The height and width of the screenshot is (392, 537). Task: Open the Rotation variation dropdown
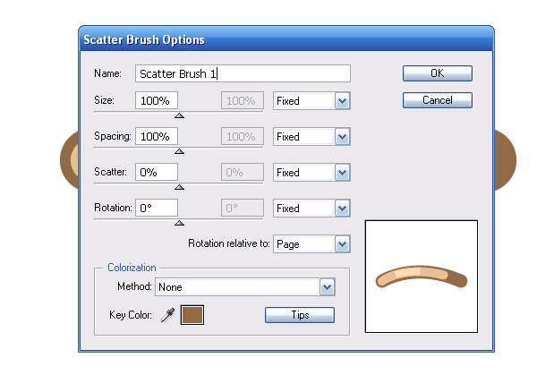(311, 209)
